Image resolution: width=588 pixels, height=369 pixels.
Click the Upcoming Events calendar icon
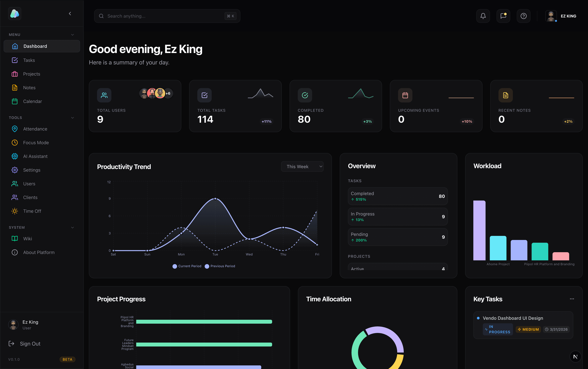click(x=405, y=95)
